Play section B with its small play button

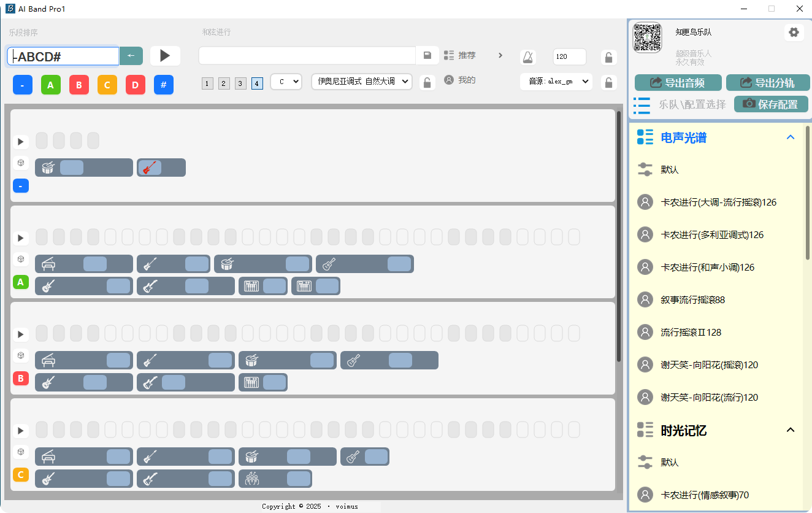[21, 334]
